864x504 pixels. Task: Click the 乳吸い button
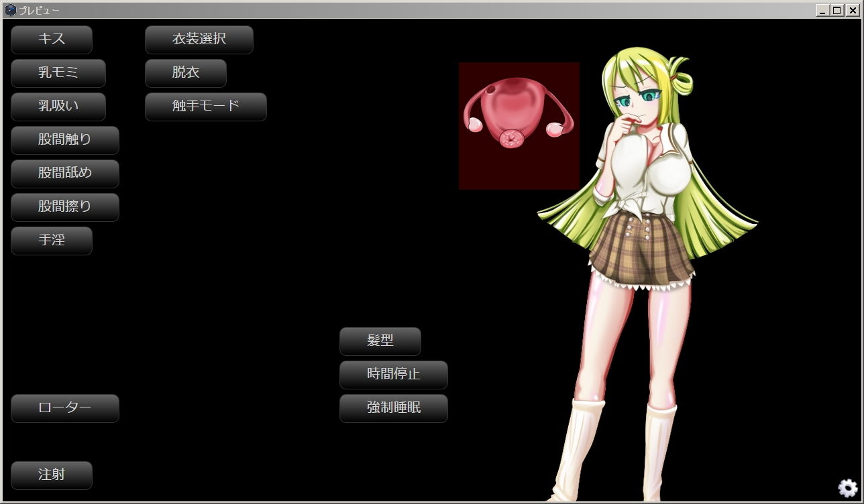pos(58,107)
